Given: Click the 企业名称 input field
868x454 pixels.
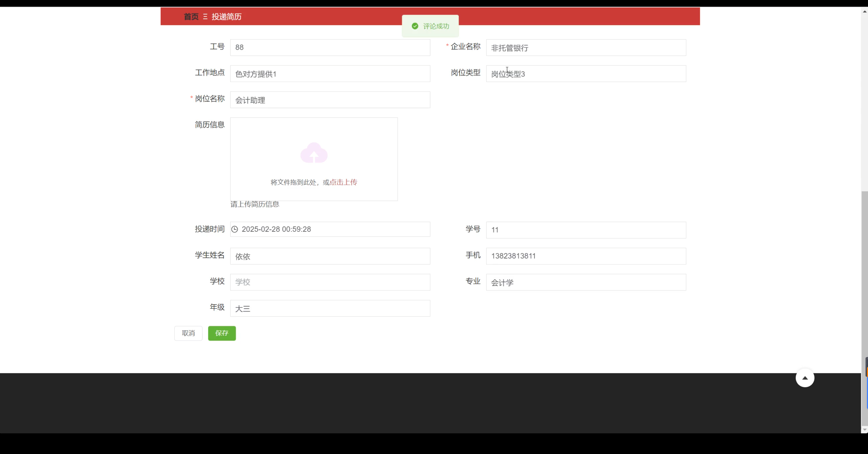Looking at the screenshot, I should pyautogui.click(x=586, y=48).
